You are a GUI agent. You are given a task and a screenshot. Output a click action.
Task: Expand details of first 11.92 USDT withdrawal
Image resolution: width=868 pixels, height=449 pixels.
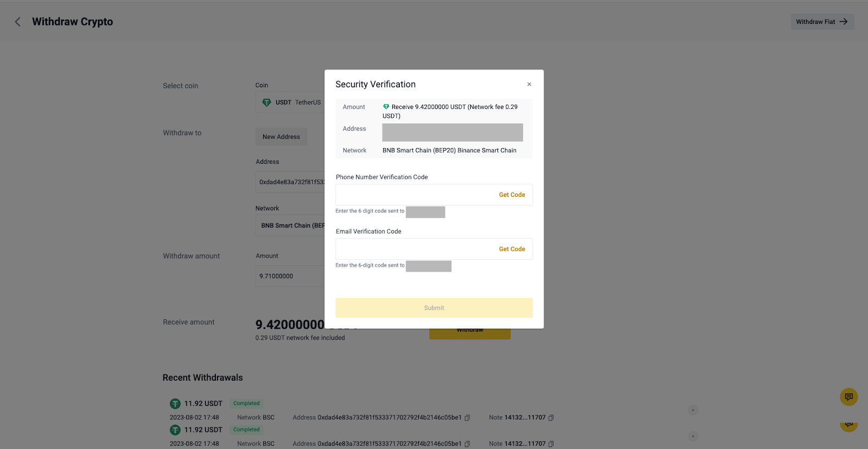coord(693,410)
